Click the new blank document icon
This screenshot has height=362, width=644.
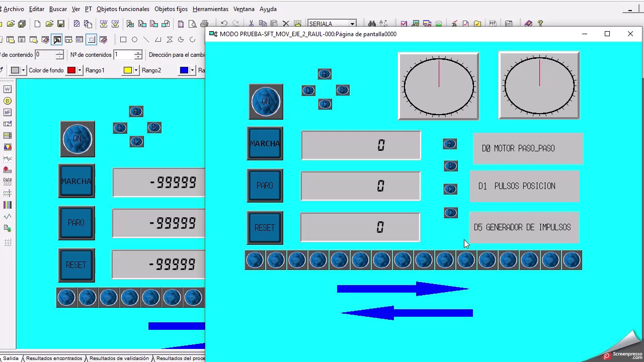pyautogui.click(x=38, y=24)
